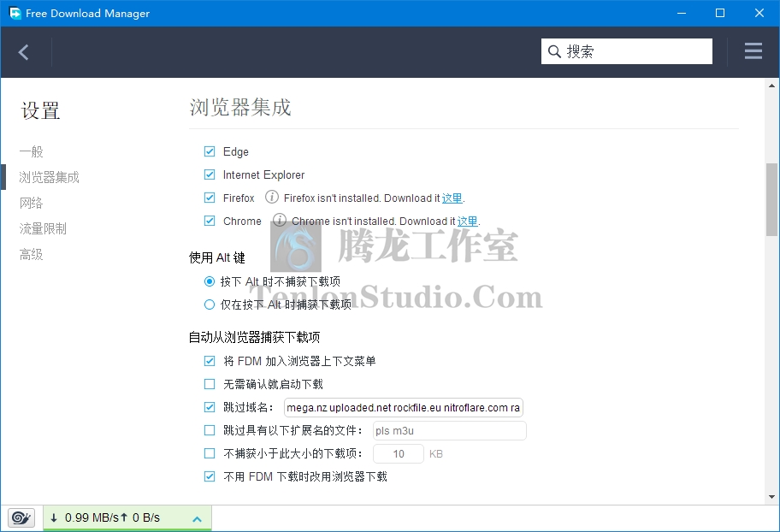Click the search magnifier icon
This screenshot has width=780, height=532.
(x=554, y=51)
